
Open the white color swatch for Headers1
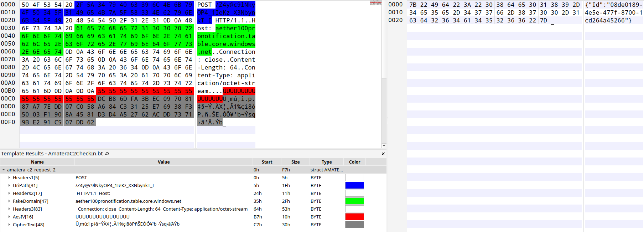point(354,177)
